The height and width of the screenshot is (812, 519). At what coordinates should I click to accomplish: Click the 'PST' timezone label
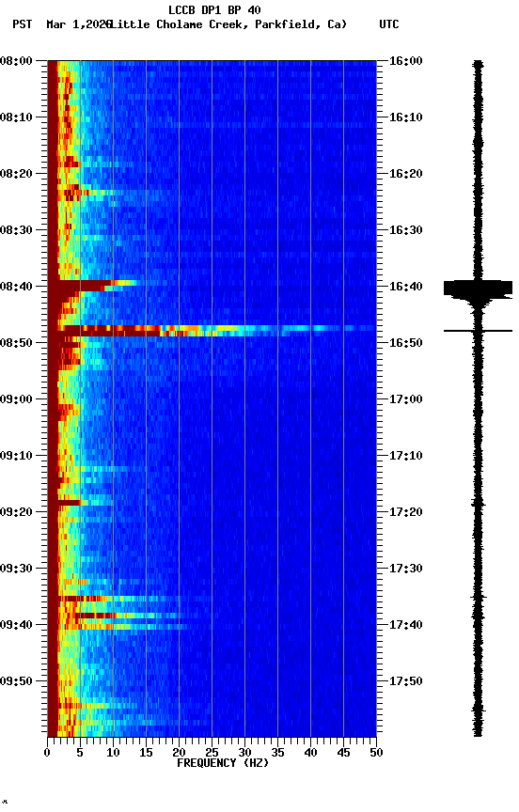point(23,24)
